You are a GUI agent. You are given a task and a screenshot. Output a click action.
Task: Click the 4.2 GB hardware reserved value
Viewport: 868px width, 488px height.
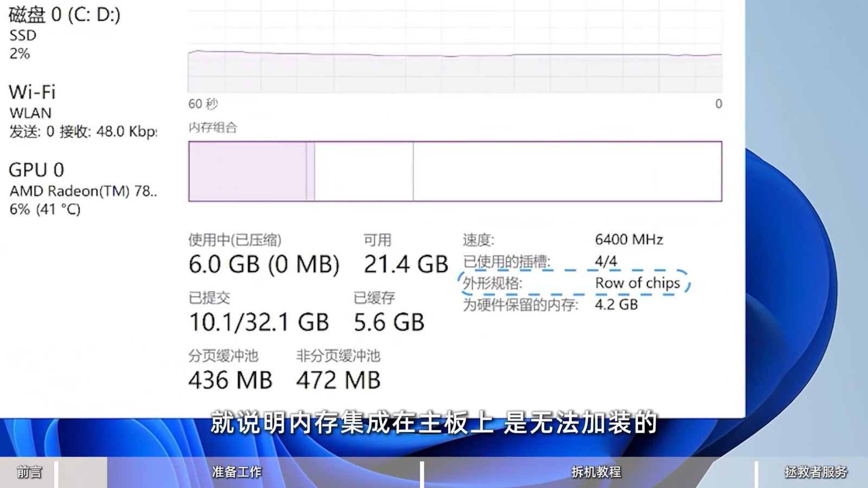click(616, 304)
